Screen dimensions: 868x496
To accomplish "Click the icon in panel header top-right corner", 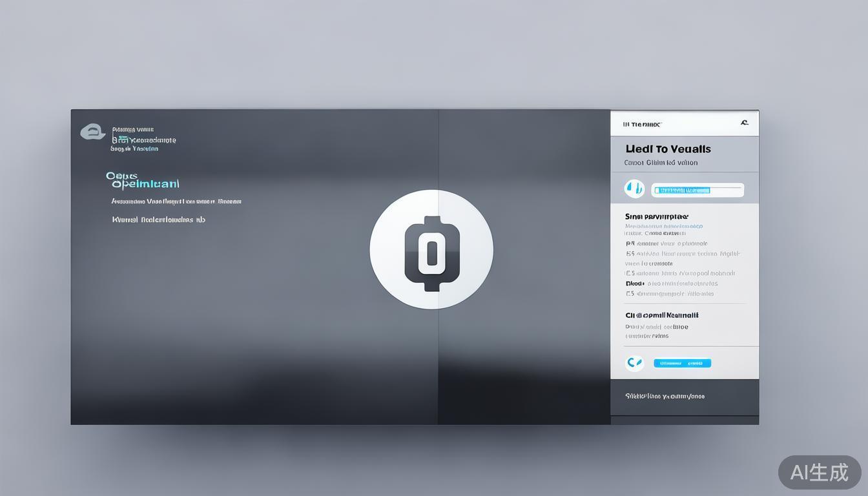I will (x=744, y=122).
